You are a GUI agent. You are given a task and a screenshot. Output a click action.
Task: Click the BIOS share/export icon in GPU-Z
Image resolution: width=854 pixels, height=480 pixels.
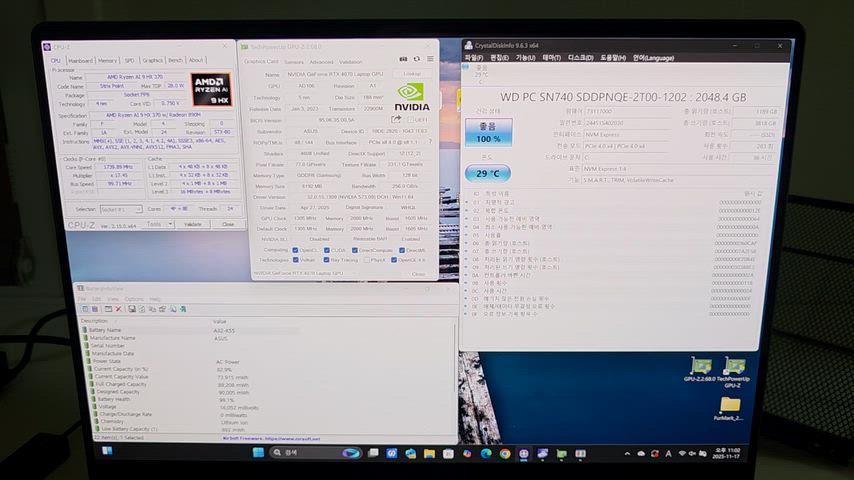tap(396, 119)
